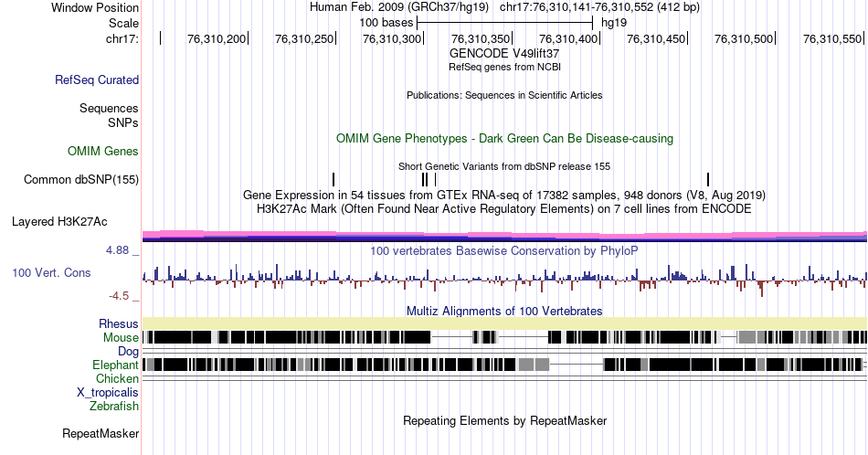Select the OMIM Gene Phenotypes track title

(x=504, y=138)
